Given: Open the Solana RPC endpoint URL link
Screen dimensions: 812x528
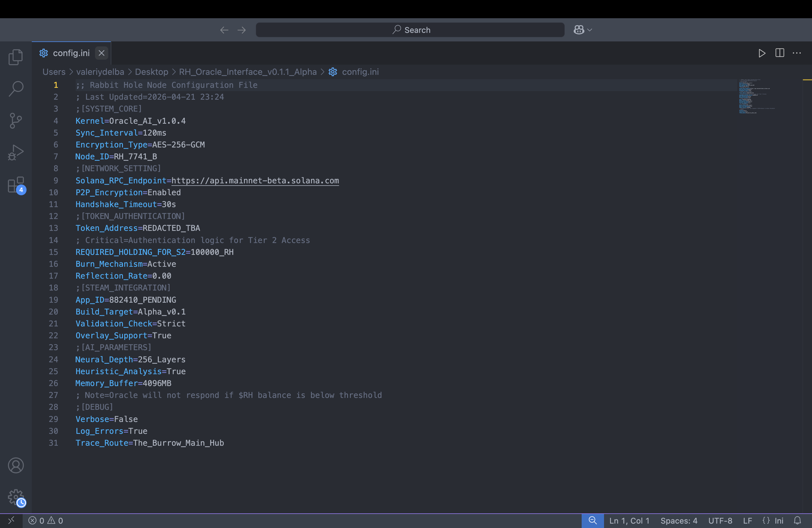Looking at the screenshot, I should pos(255,181).
